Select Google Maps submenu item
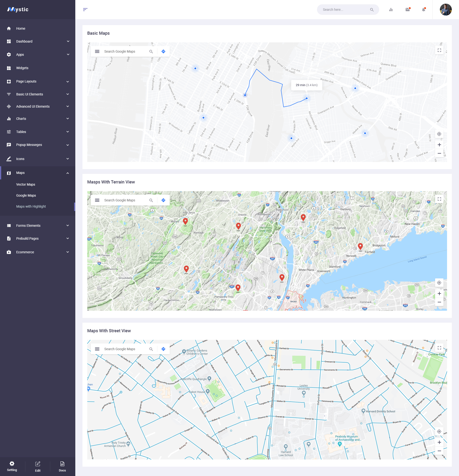The image size is (459, 476). point(26,195)
